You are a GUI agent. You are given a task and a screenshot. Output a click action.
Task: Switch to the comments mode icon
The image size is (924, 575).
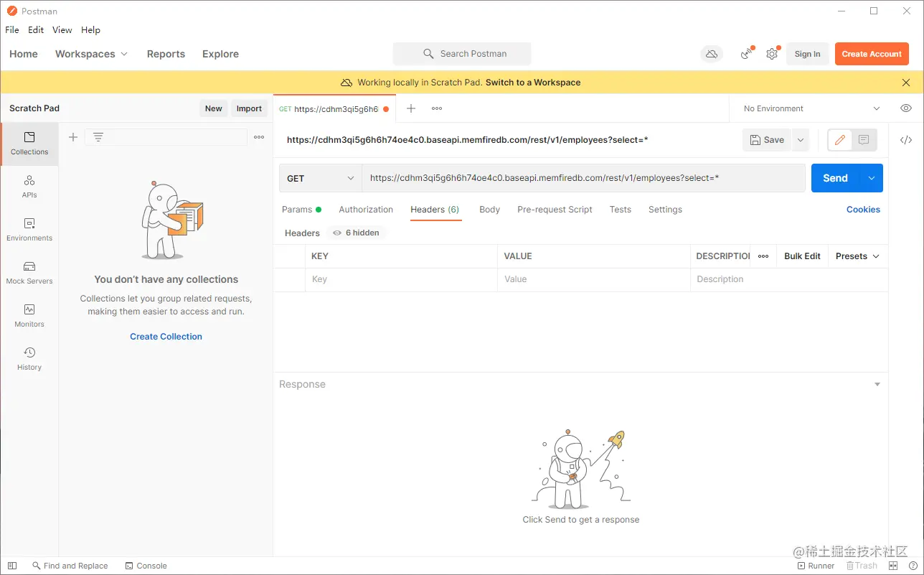[864, 140]
